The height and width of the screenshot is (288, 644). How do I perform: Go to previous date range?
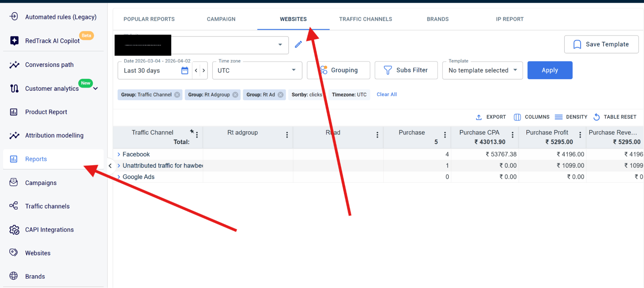point(196,70)
